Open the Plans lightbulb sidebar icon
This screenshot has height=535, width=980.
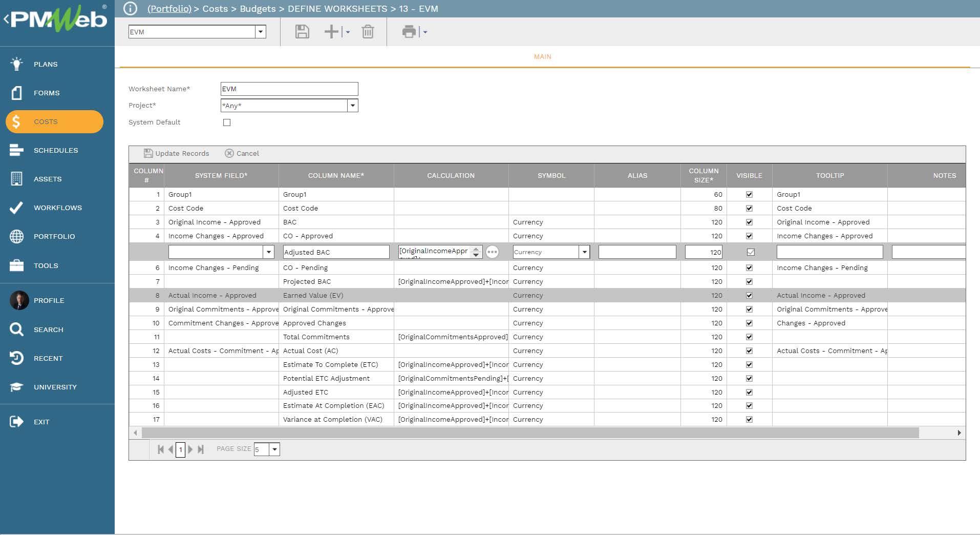pyautogui.click(x=16, y=64)
